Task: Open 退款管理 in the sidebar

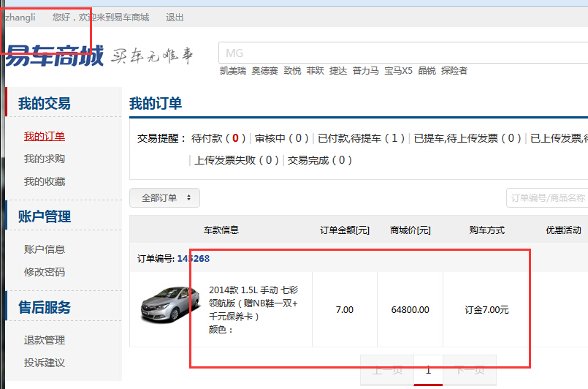Action: coord(45,340)
